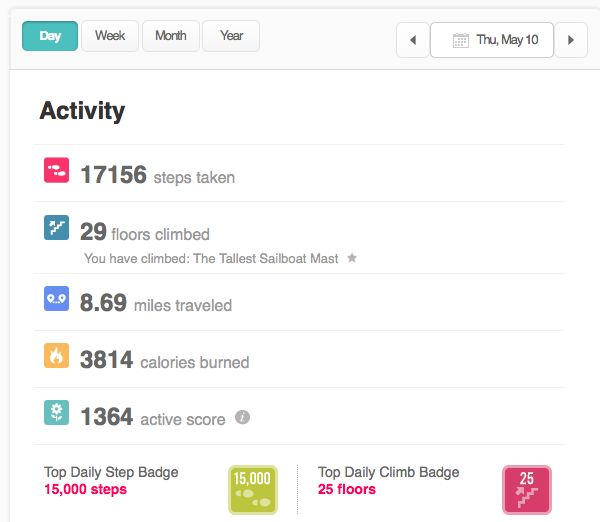This screenshot has height=522, width=600.
Task: Select the Day view tab
Action: coord(50,36)
